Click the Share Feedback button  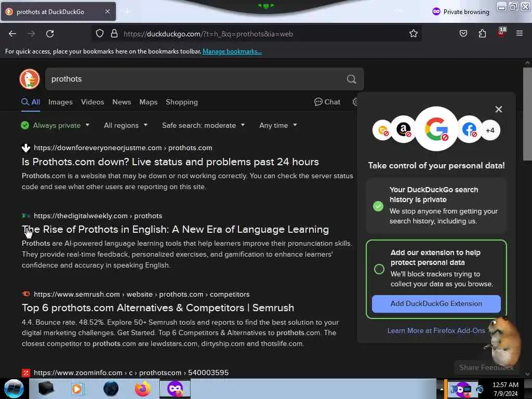[x=486, y=367]
